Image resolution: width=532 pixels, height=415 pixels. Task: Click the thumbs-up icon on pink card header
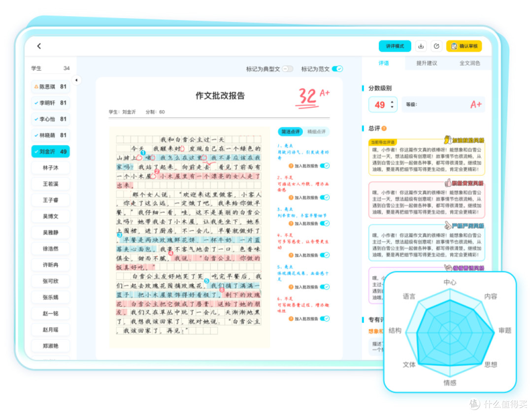coord(448,183)
